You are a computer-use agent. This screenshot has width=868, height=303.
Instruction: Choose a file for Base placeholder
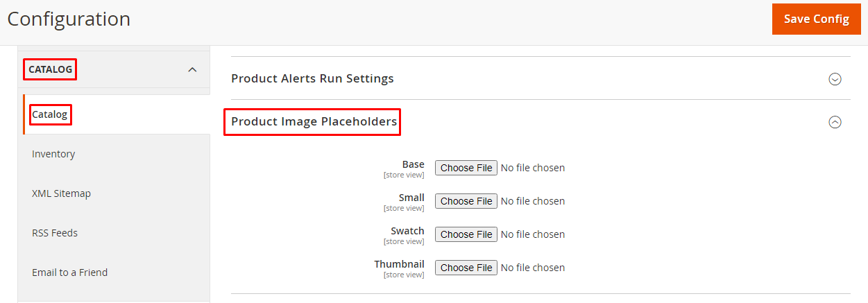(466, 168)
